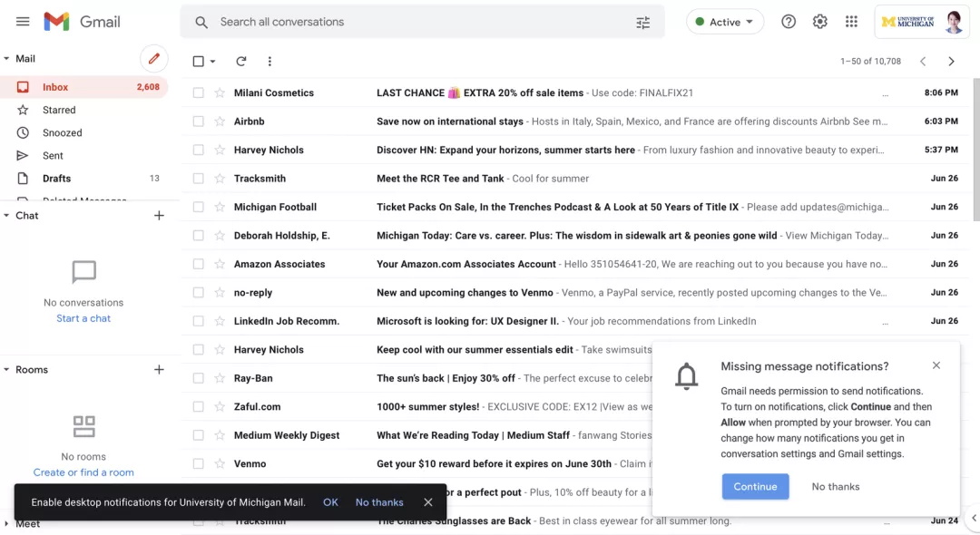The height and width of the screenshot is (535, 980).
Task: Click Continue to enable notifications
Action: (755, 486)
